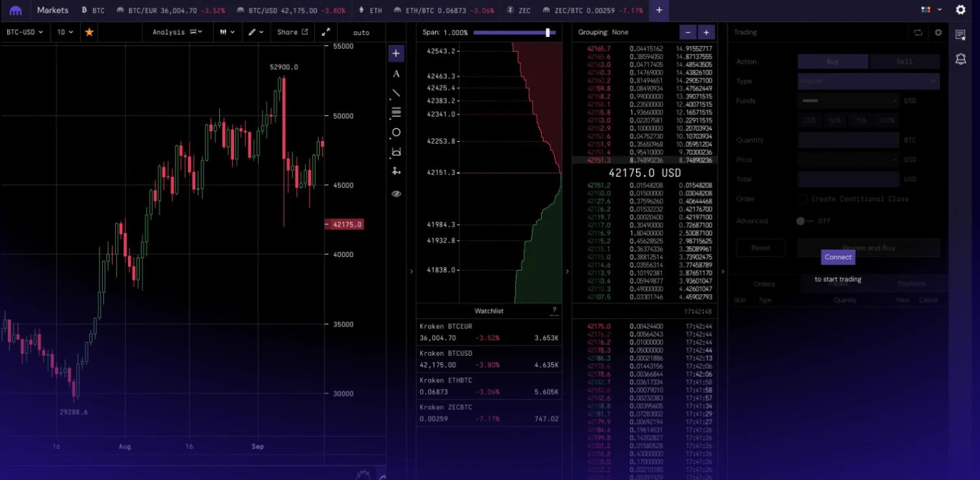Click the Connect button to start trading

838,258
